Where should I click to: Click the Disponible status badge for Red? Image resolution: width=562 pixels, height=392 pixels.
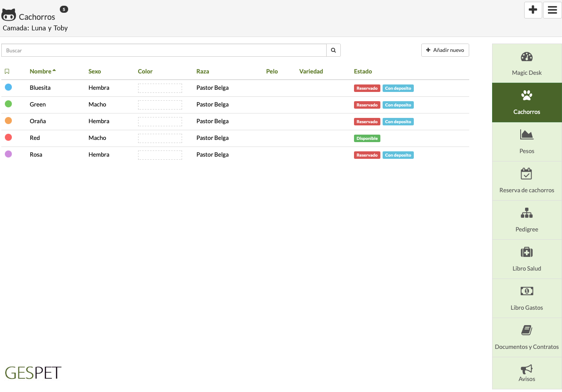[367, 138]
